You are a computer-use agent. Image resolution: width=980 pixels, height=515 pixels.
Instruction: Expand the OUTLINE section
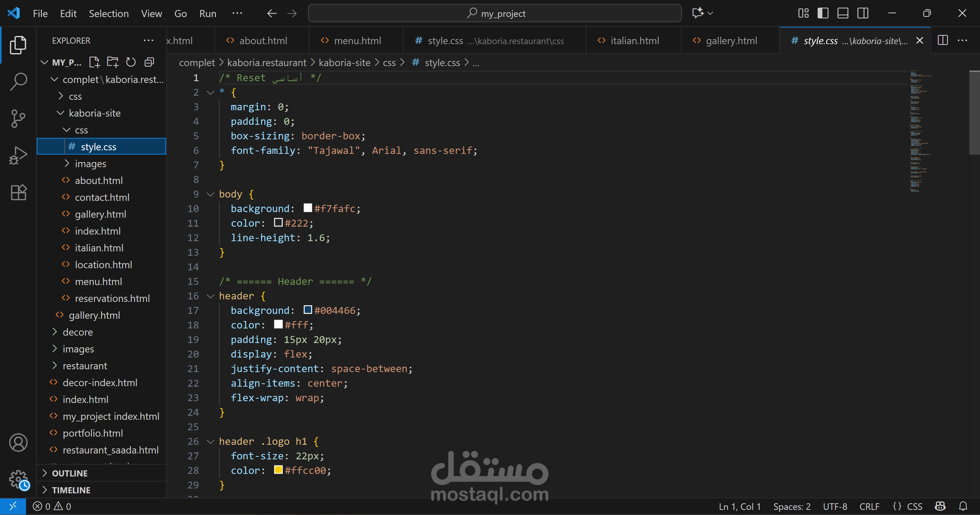70,473
